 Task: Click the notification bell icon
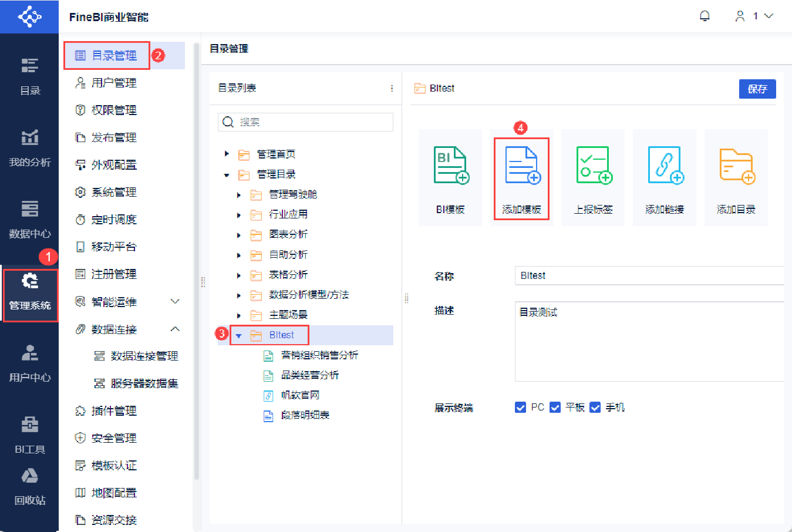[x=705, y=16]
